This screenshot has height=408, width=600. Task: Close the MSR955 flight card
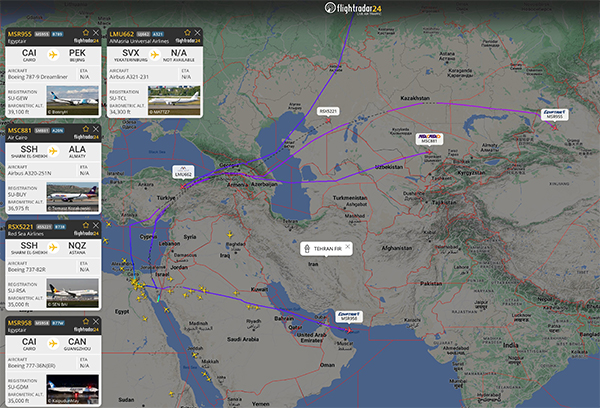tap(96, 33)
